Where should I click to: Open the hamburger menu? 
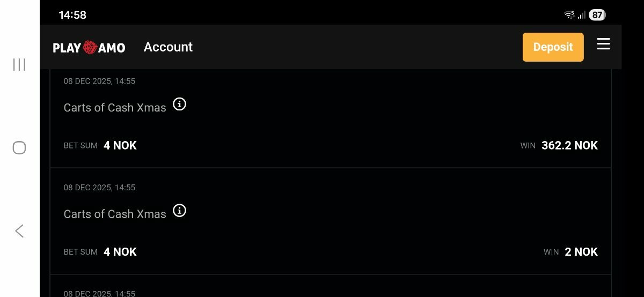coord(603,44)
